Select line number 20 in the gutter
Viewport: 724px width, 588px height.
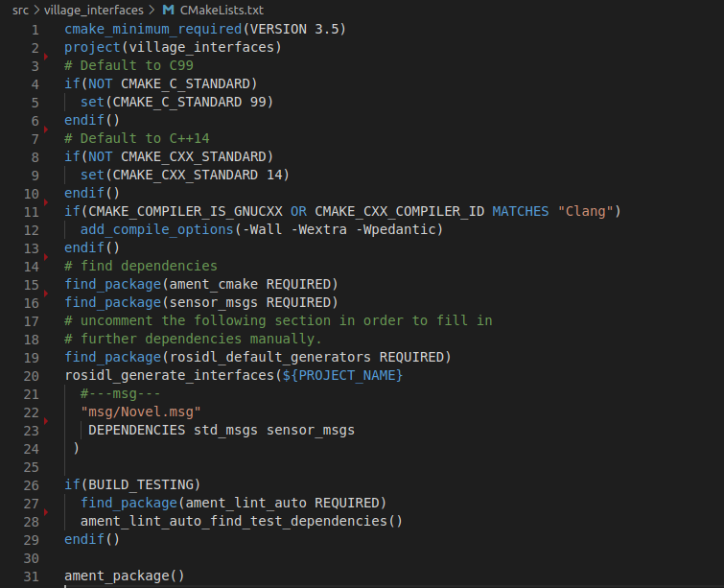pos(31,375)
